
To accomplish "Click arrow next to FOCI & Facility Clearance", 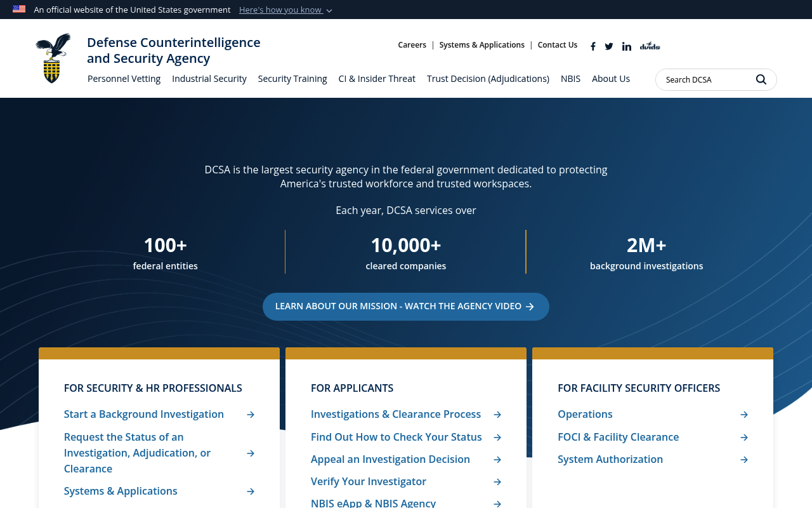I will pos(744,438).
